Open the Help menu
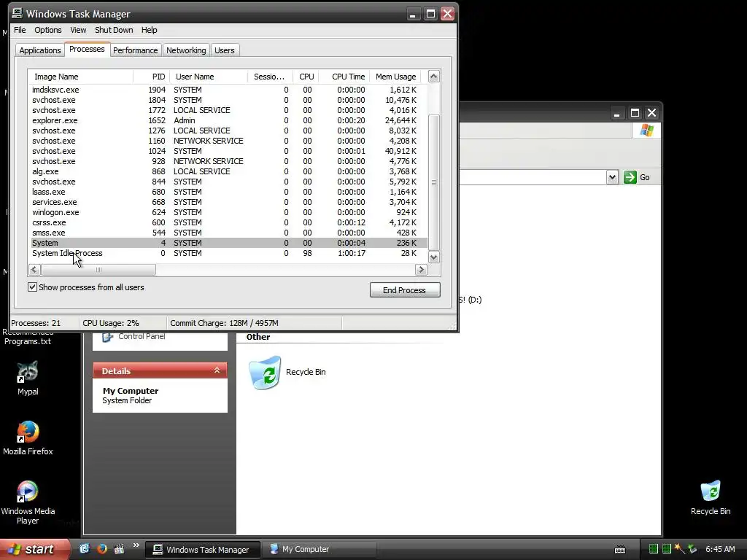The height and width of the screenshot is (560, 747). pyautogui.click(x=149, y=30)
